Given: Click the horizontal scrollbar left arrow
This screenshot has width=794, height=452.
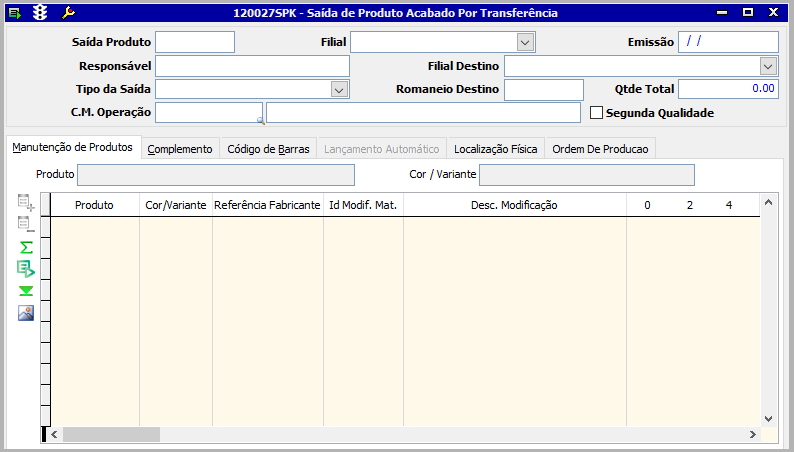Looking at the screenshot, I should [54, 434].
